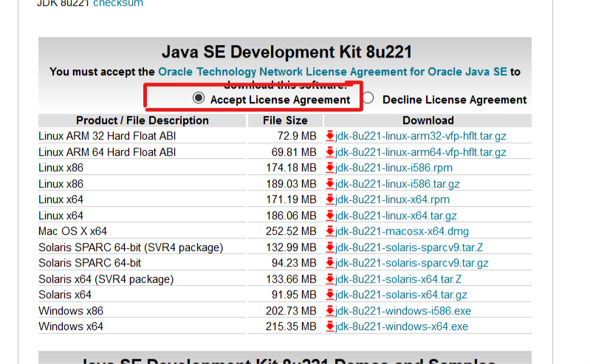The width and height of the screenshot is (590, 364).
Task: Download jdk-8u221-solaris-x64.tar.gz
Action: (401, 295)
